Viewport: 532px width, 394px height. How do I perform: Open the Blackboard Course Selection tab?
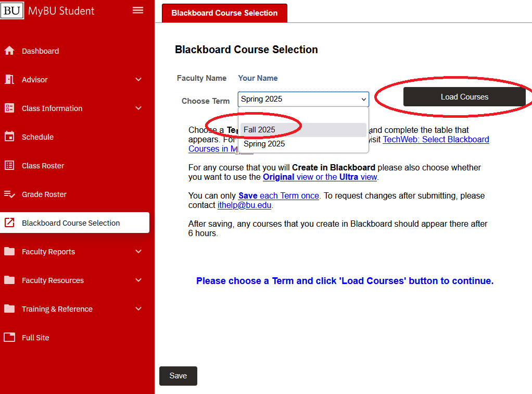(x=224, y=13)
